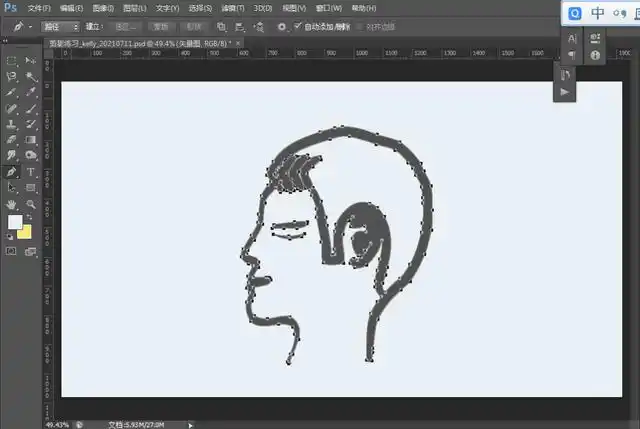
Task: Open the Character panel icon
Action: [572, 39]
